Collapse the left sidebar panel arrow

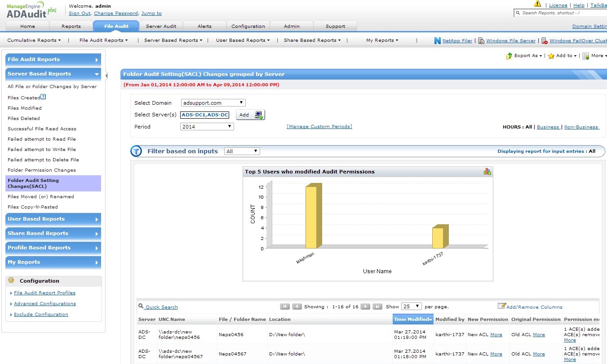[106, 75]
